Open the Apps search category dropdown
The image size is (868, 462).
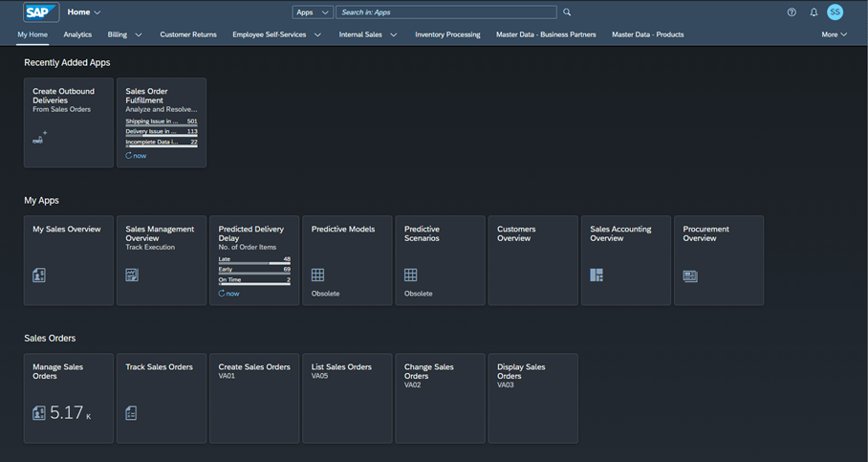tap(313, 12)
